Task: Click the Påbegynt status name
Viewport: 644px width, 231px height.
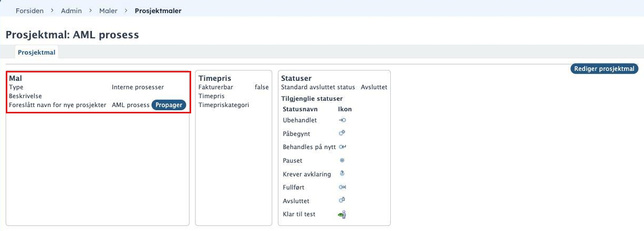Action: 296,134
